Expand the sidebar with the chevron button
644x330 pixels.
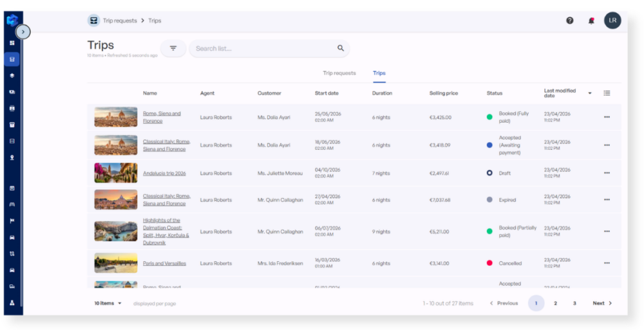23,32
